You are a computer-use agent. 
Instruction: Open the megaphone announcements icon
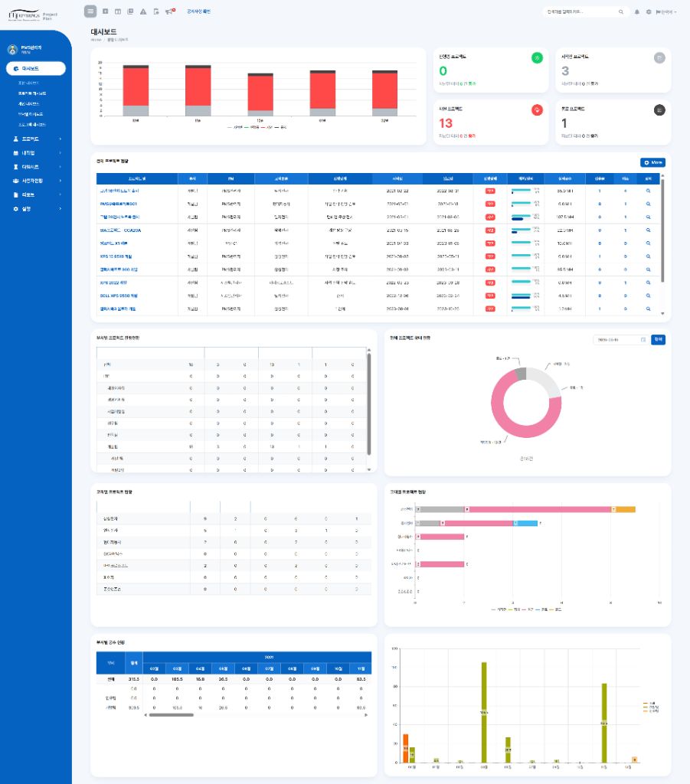point(169,11)
